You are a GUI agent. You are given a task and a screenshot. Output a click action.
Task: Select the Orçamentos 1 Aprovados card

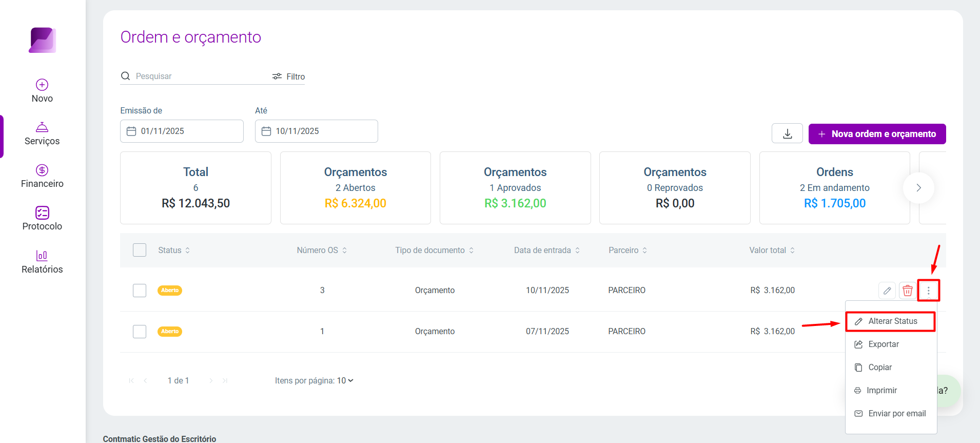tap(515, 188)
